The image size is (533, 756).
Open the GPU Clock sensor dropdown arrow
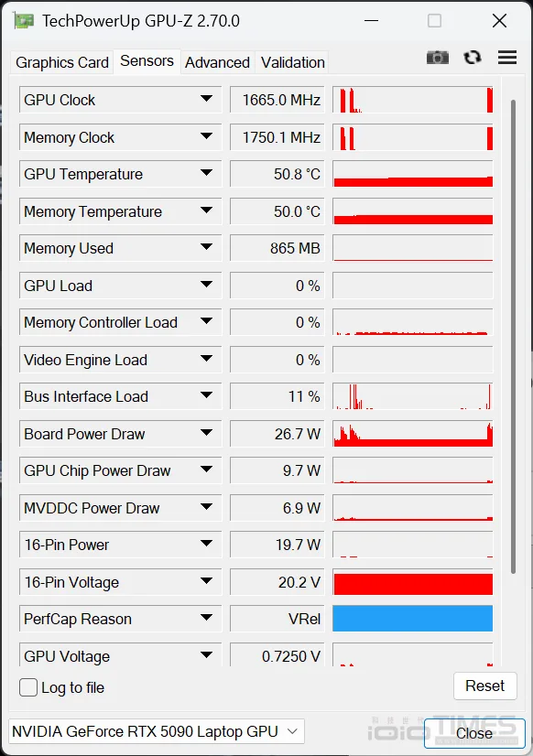(x=206, y=99)
